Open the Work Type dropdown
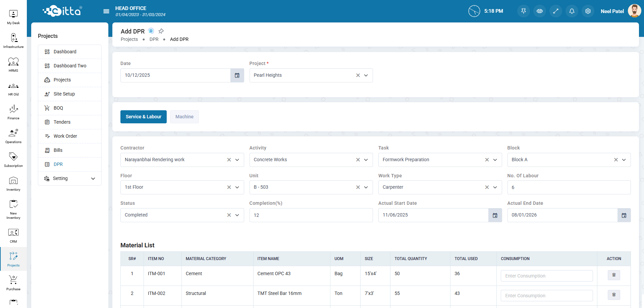 (495, 187)
